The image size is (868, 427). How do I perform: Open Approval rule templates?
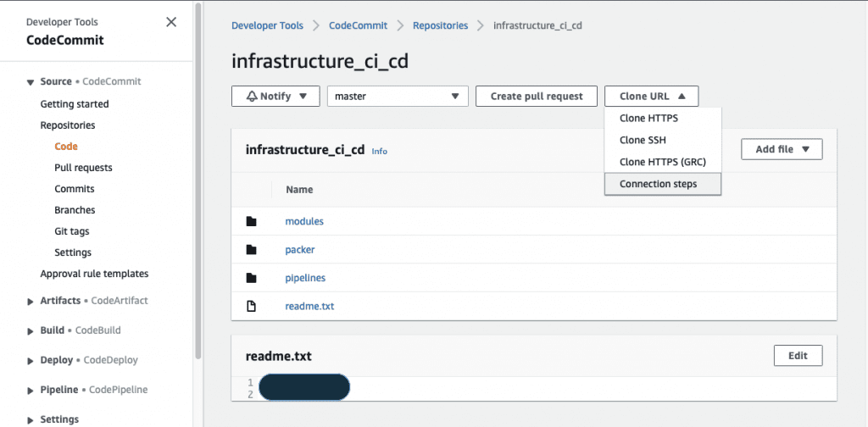tap(94, 274)
